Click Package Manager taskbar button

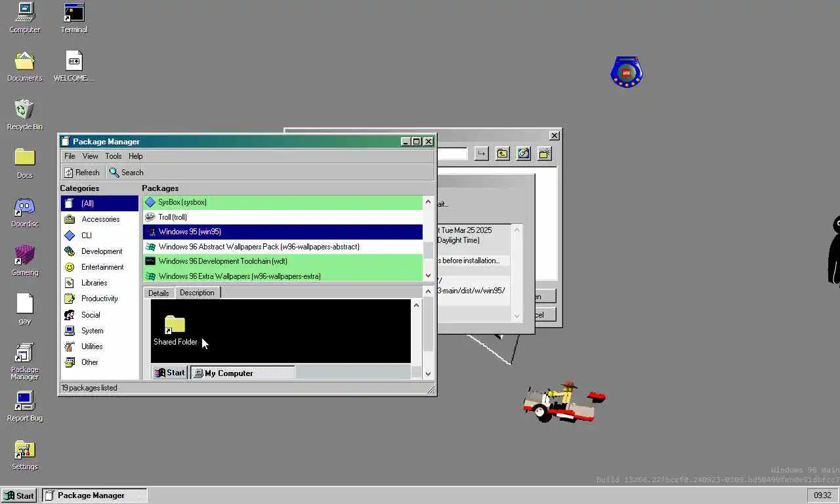(x=94, y=495)
